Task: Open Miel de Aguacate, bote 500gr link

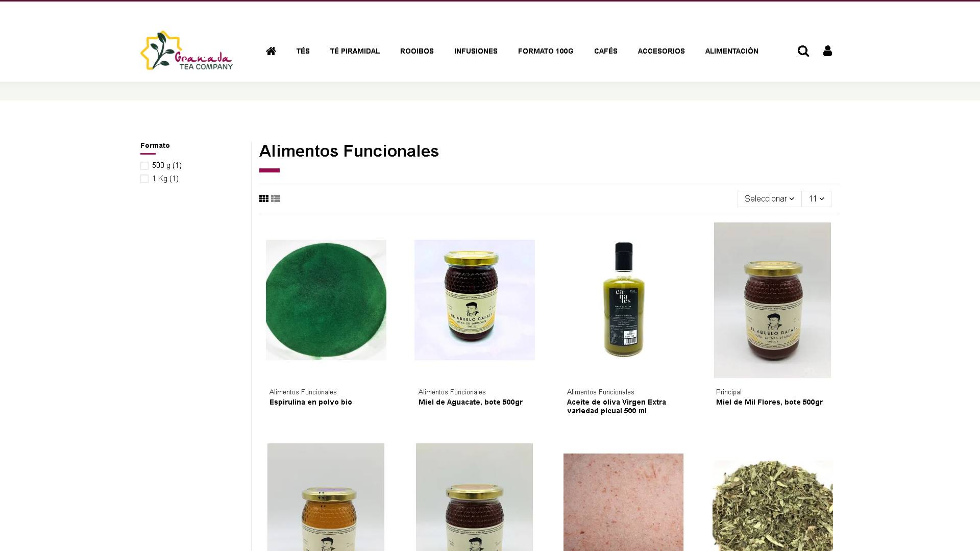Action: 471,402
